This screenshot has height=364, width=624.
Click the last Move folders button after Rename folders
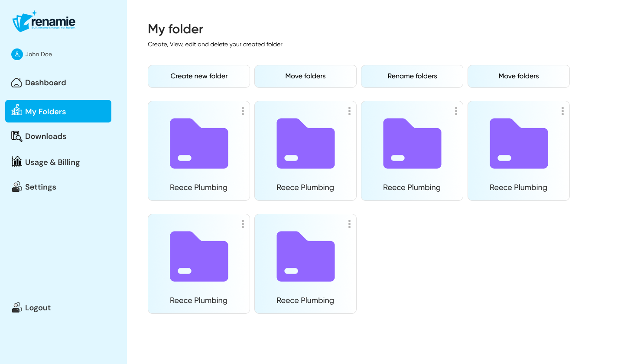point(519,76)
